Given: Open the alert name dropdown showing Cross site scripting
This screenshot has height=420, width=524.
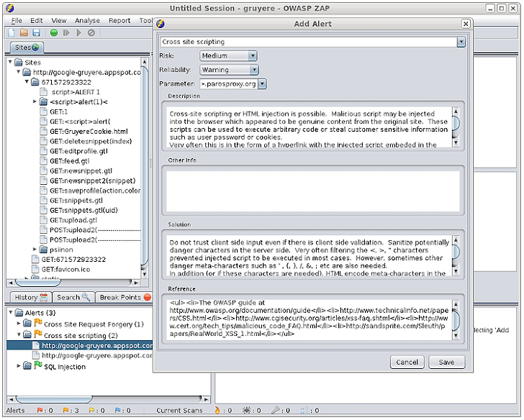Looking at the screenshot, I should 461,42.
